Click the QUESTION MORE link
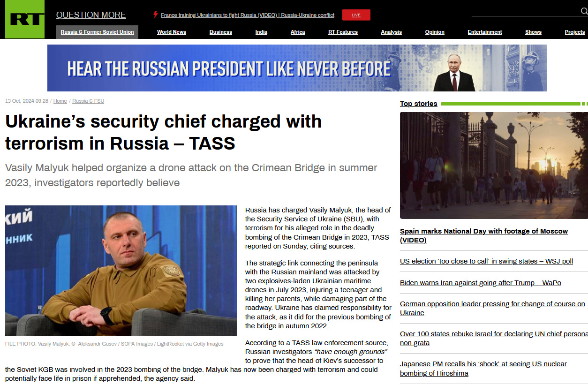 point(91,15)
